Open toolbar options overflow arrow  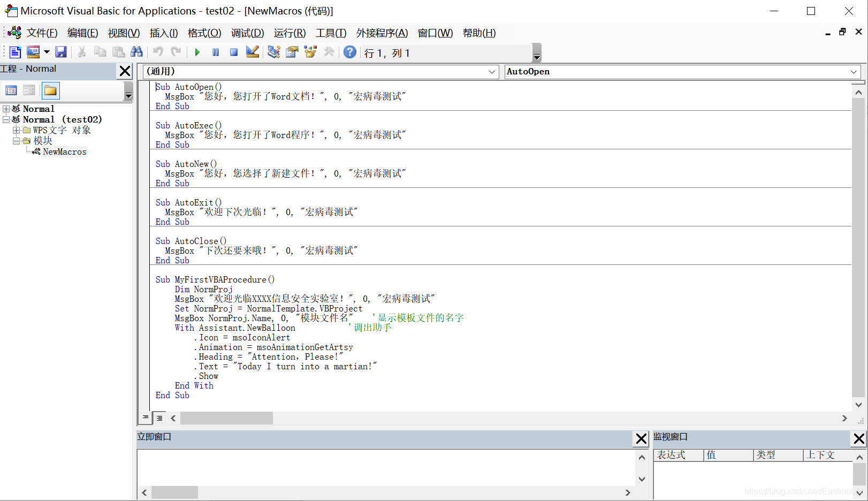537,53
